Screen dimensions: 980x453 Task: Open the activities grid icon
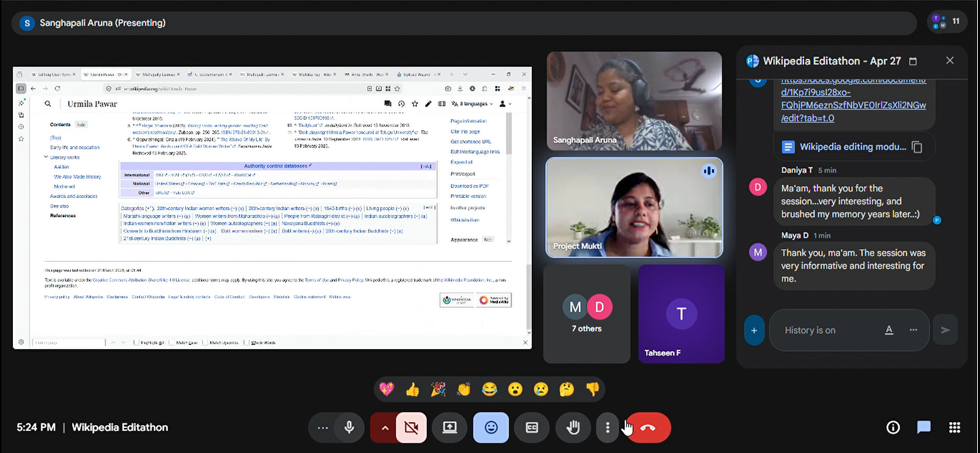955,428
